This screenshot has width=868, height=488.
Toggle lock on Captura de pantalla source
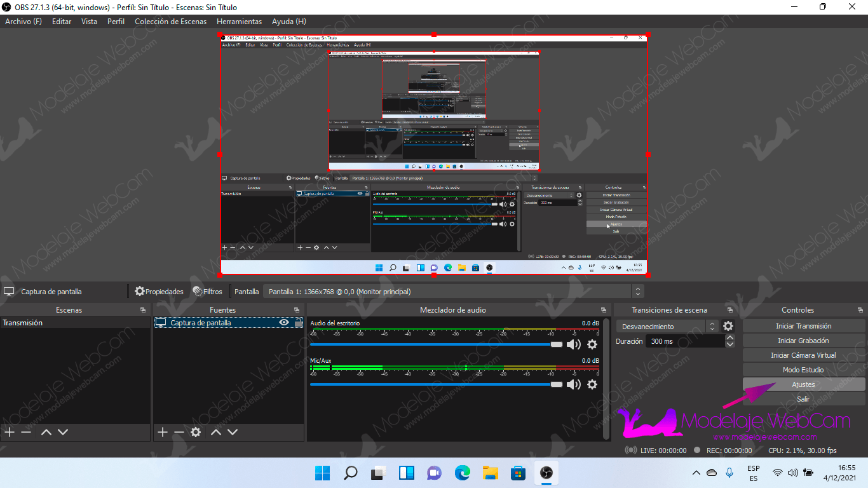click(299, 323)
